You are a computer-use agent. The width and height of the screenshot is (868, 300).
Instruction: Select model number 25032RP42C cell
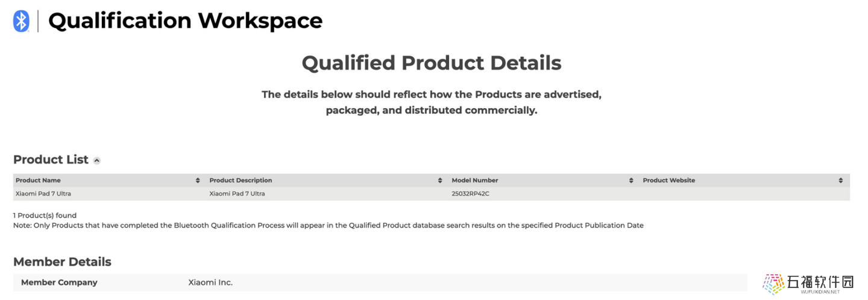pyautogui.click(x=470, y=194)
